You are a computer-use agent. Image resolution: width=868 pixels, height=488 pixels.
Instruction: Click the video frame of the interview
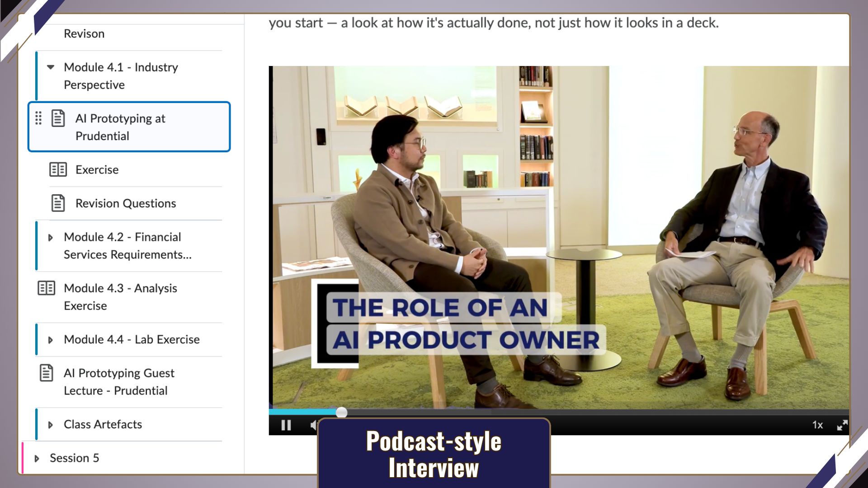pos(559,237)
